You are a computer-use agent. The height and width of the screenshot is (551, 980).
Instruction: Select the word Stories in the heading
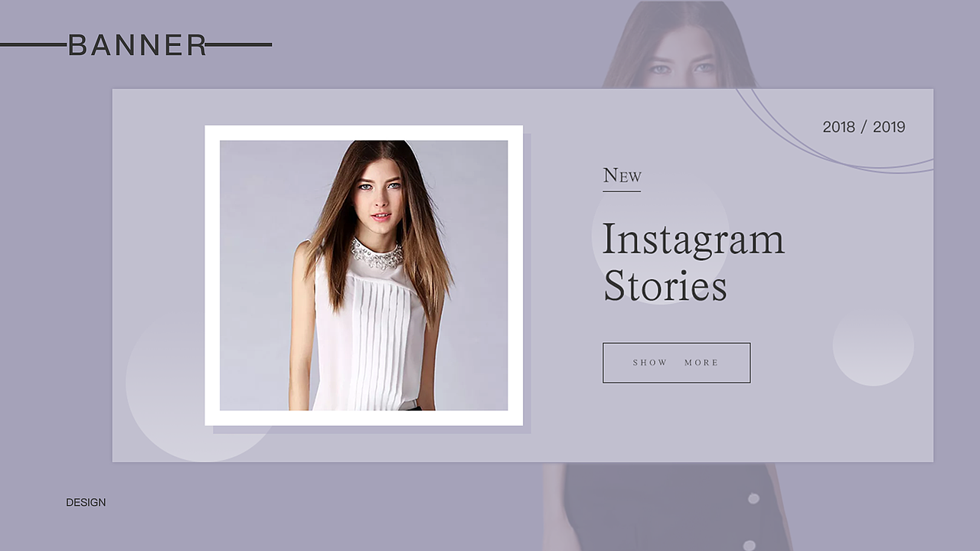point(665,285)
